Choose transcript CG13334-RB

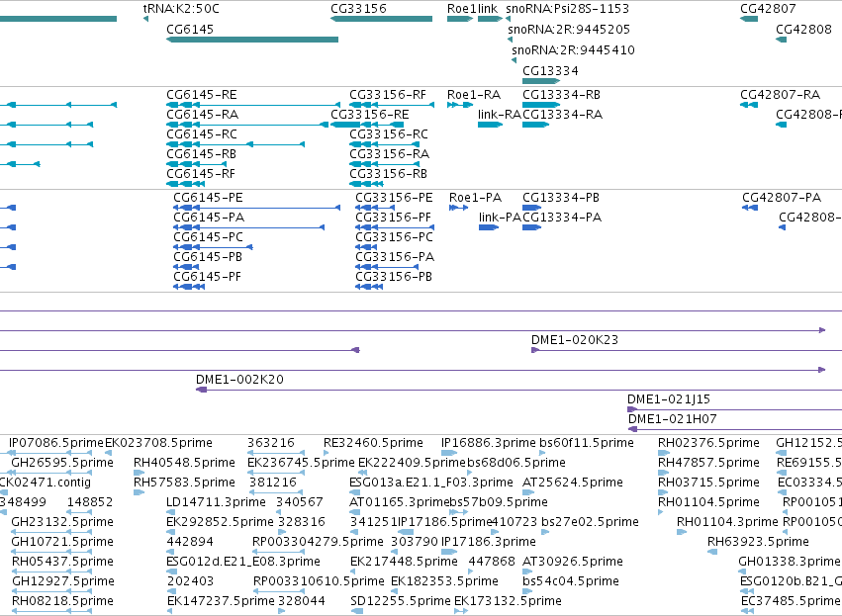541,105
